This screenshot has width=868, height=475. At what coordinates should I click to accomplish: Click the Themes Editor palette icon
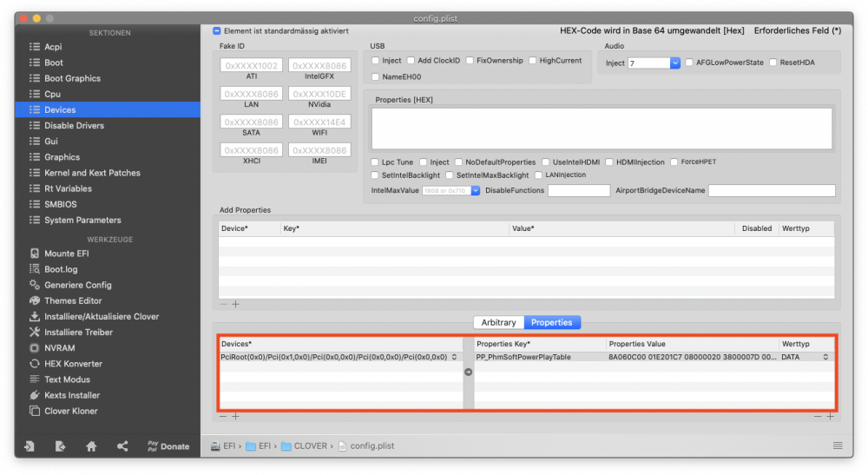35,300
